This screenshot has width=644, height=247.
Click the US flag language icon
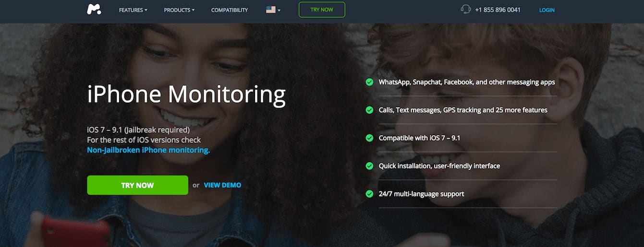pyautogui.click(x=271, y=10)
